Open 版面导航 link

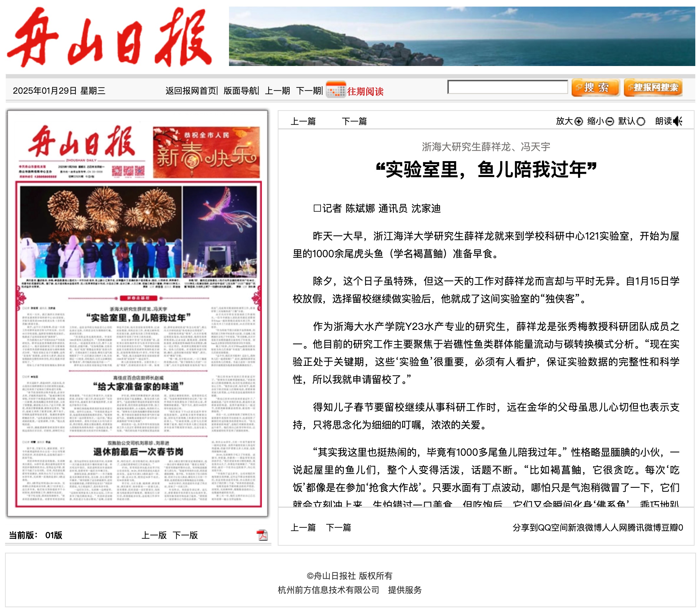coord(240,91)
